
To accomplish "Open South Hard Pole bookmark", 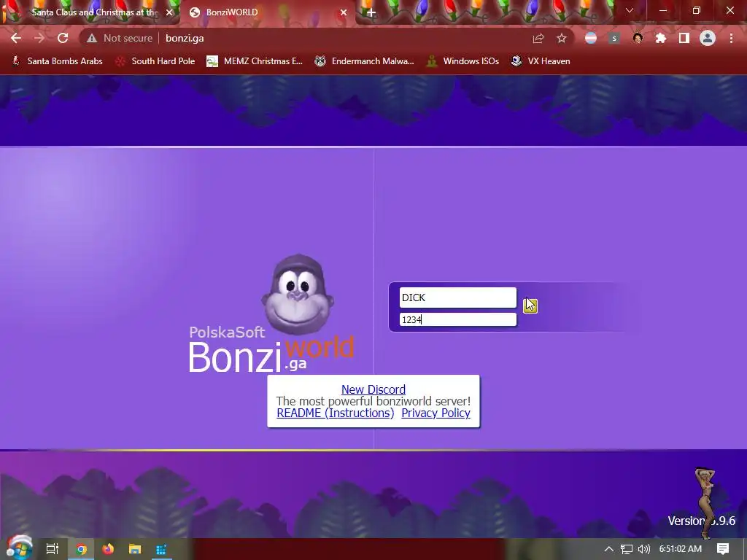I will pyautogui.click(x=156, y=61).
